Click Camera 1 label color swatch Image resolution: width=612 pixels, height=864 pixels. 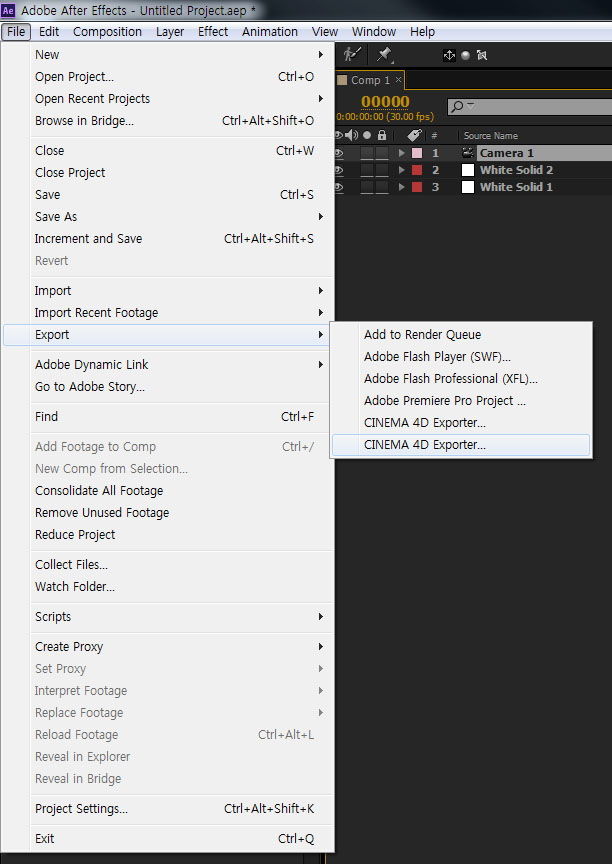tap(417, 153)
